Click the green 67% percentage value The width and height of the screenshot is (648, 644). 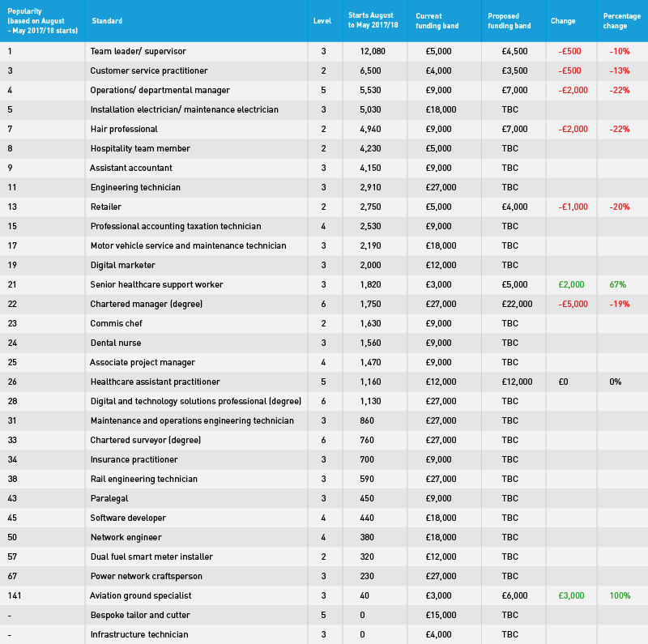(x=617, y=284)
